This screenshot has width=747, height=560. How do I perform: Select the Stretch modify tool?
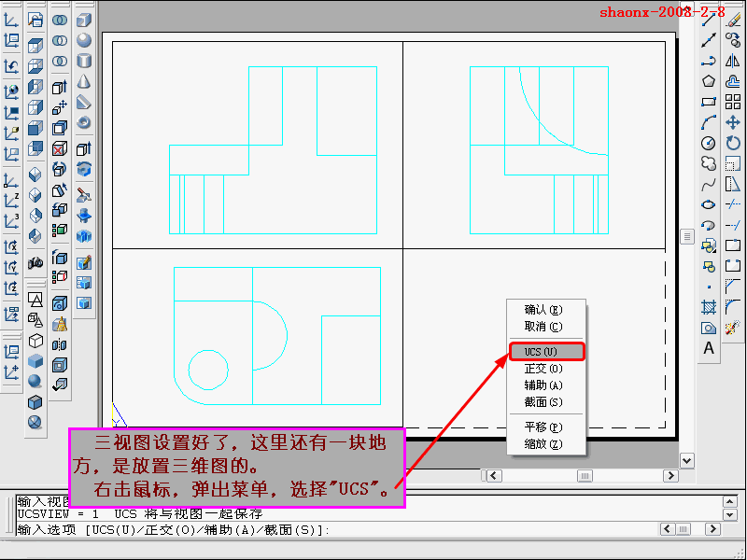733,184
